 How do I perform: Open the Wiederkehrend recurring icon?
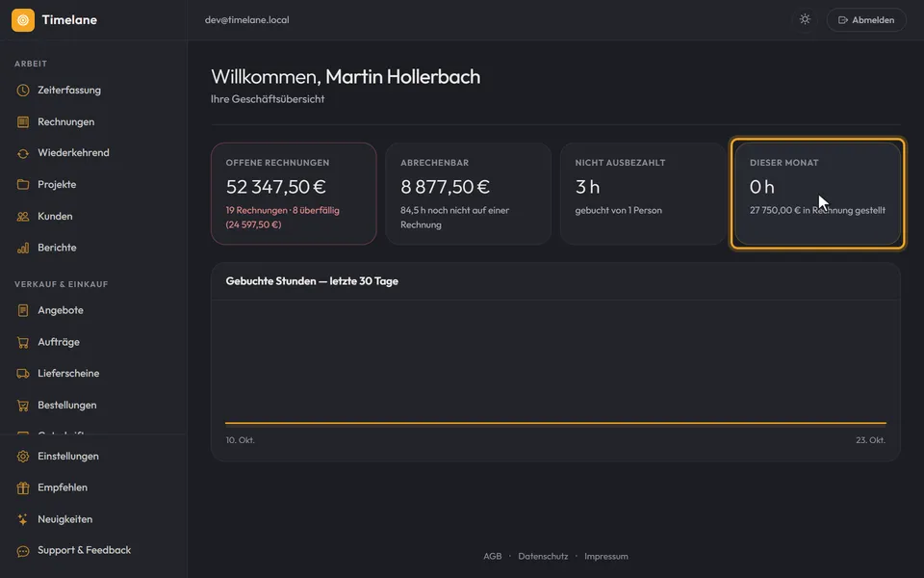(x=23, y=153)
